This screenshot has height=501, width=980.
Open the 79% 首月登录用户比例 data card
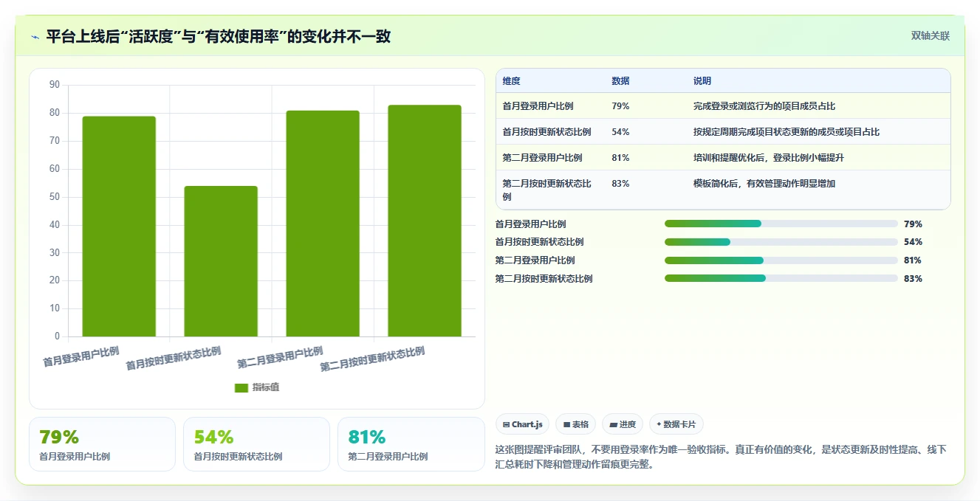(x=102, y=444)
